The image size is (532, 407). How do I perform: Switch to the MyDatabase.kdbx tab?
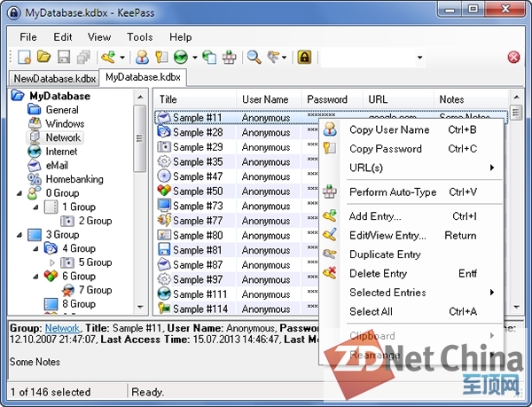(x=143, y=77)
